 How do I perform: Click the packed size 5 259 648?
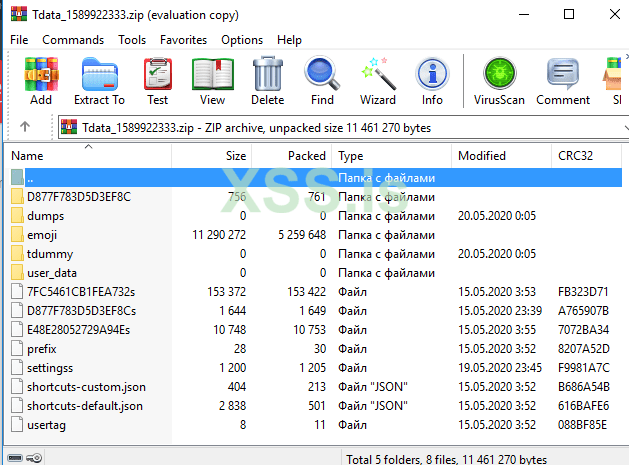click(302, 235)
